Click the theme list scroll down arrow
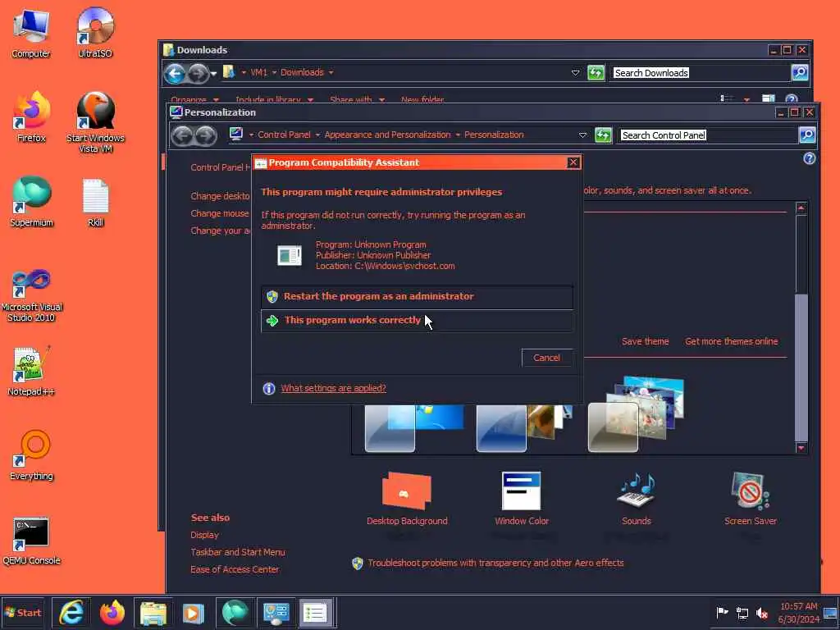Screen dimensions: 840x630 [801, 448]
